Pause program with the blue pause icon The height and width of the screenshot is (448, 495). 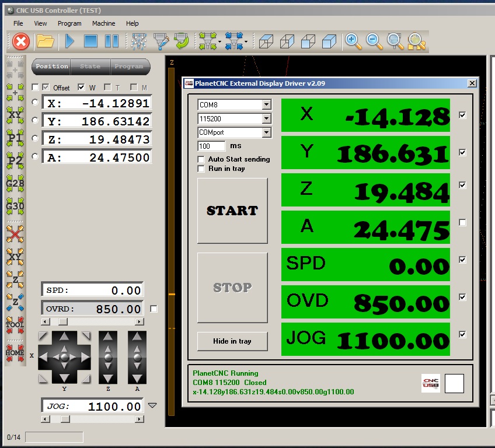click(x=111, y=41)
